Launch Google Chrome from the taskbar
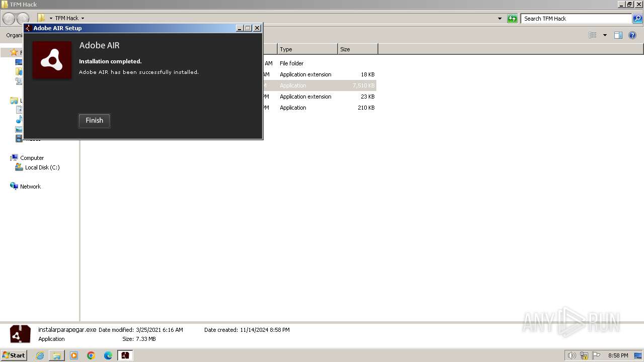The width and height of the screenshot is (644, 362). click(x=91, y=355)
